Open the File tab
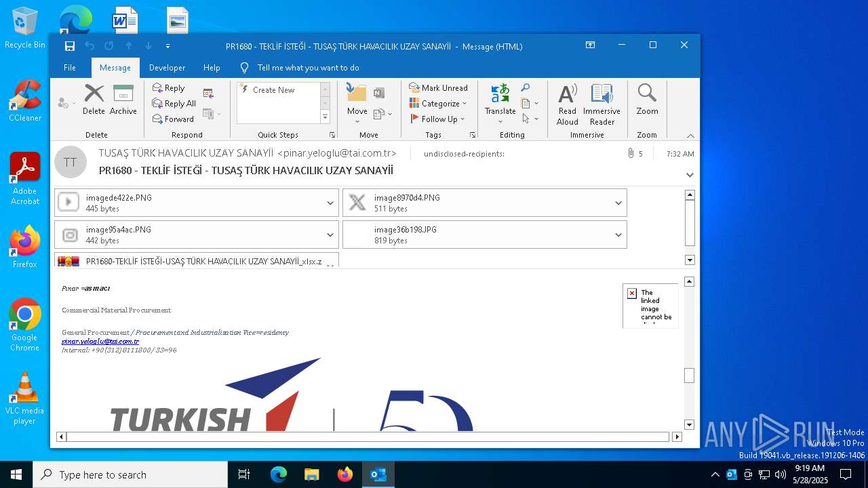 click(x=70, y=68)
